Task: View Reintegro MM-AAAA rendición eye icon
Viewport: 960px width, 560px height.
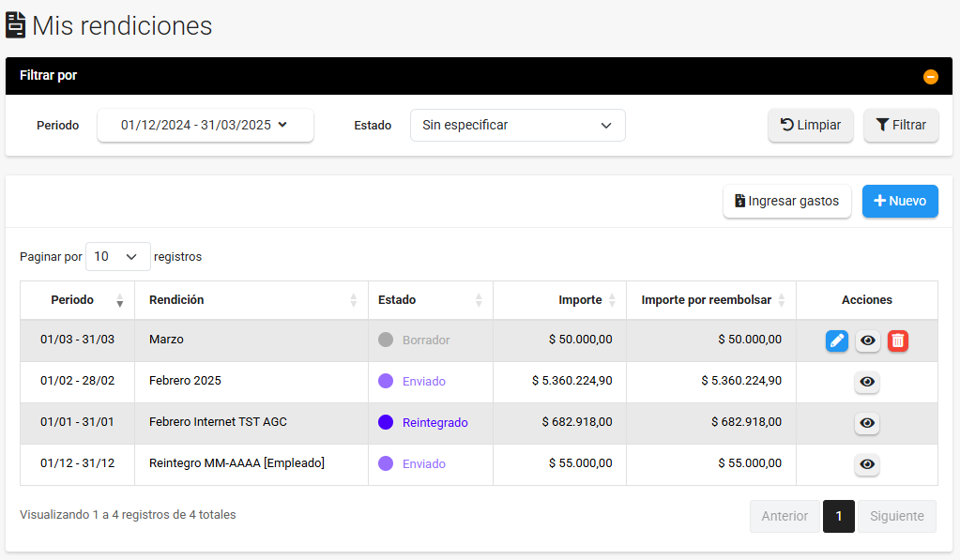Action: (x=867, y=464)
